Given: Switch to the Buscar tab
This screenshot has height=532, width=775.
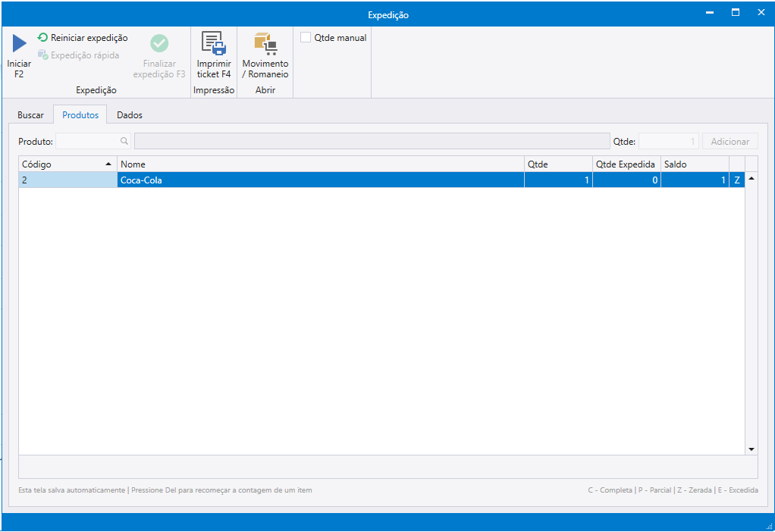Looking at the screenshot, I should 30,114.
